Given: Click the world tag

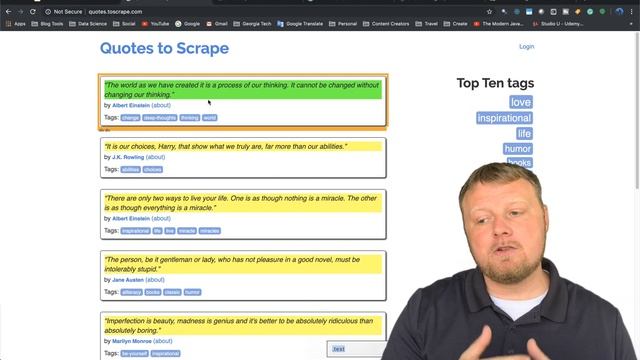Looking at the screenshot, I should pos(209,118).
